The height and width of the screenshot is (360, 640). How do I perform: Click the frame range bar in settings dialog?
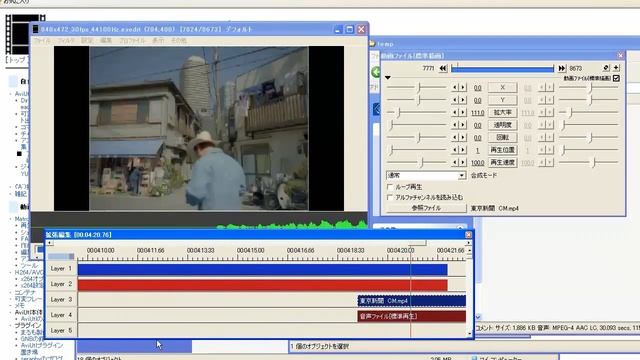[502, 69]
